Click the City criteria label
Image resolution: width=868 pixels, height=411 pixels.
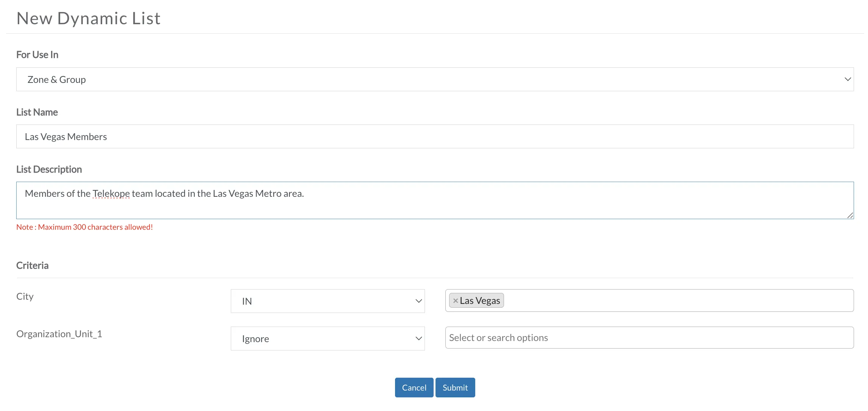[25, 296]
